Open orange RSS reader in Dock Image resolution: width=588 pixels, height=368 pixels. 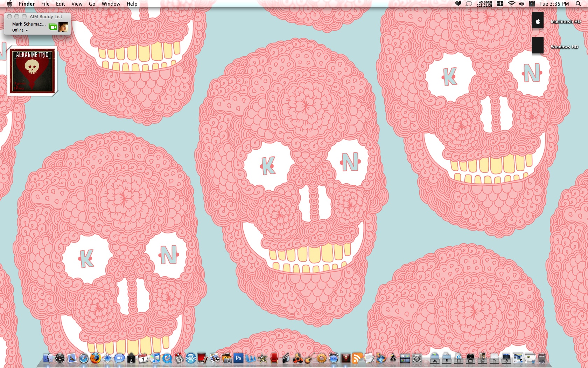[x=357, y=358]
